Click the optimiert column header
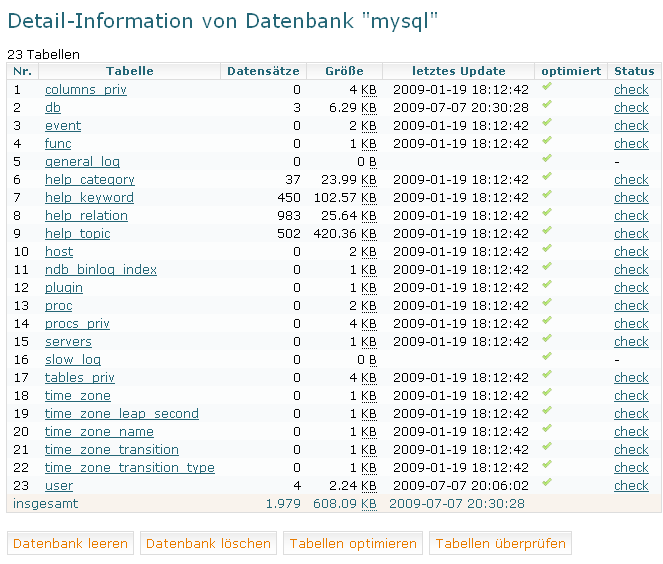 coord(571,71)
